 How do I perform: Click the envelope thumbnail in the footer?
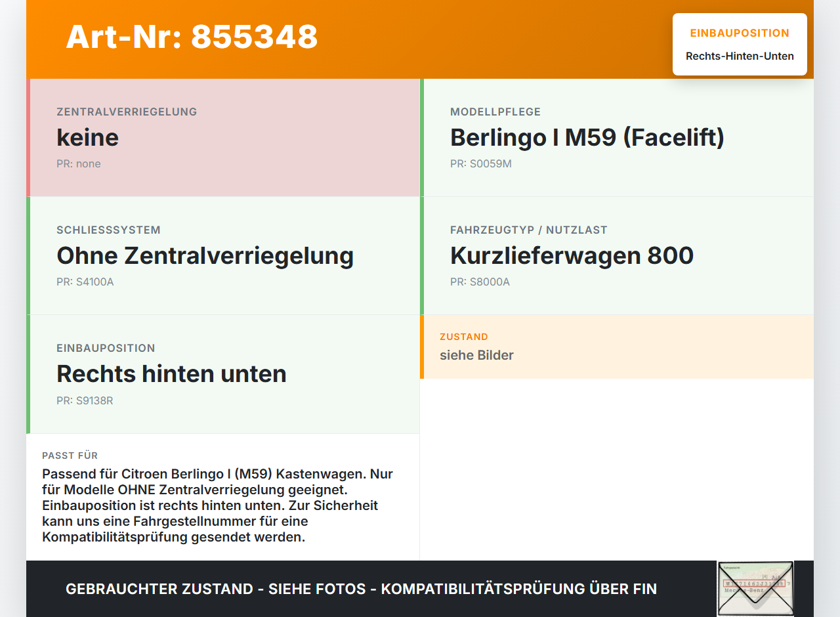click(x=755, y=589)
